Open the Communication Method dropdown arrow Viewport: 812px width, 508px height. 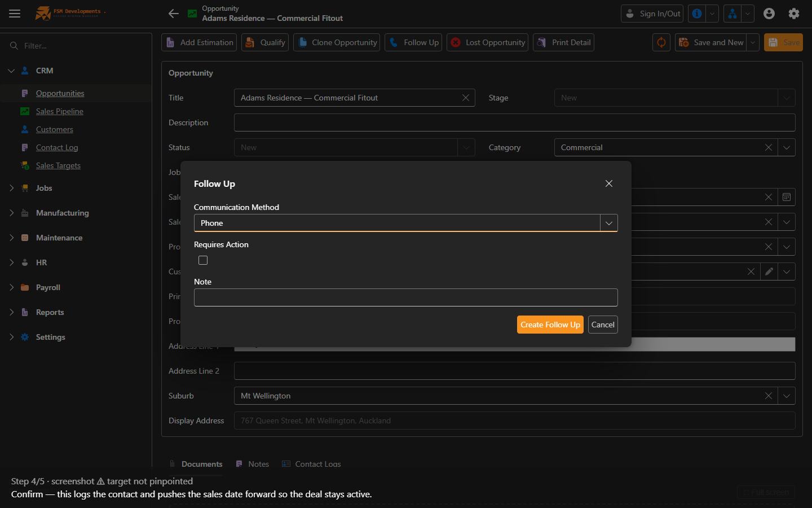click(609, 223)
